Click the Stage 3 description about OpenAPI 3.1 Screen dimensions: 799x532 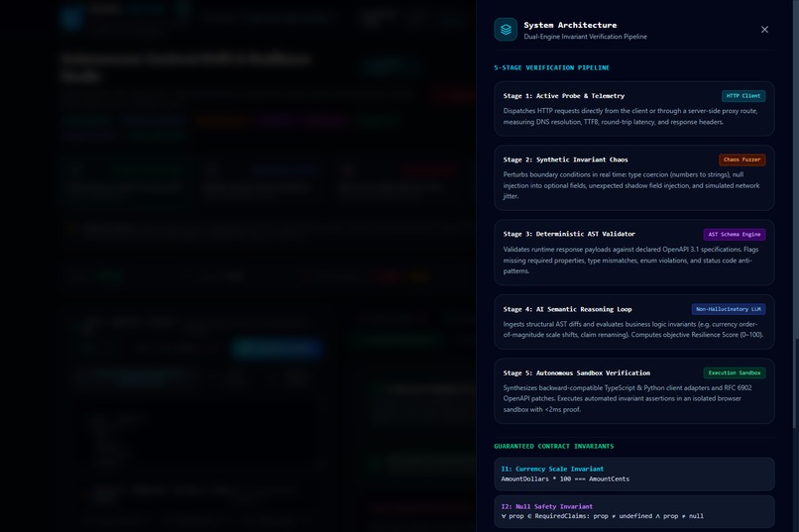[x=630, y=261]
